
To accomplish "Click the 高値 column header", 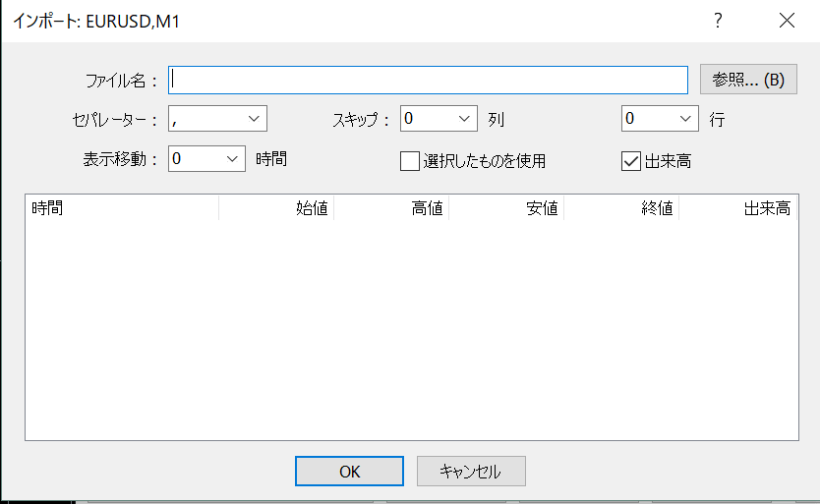I will 391,208.
